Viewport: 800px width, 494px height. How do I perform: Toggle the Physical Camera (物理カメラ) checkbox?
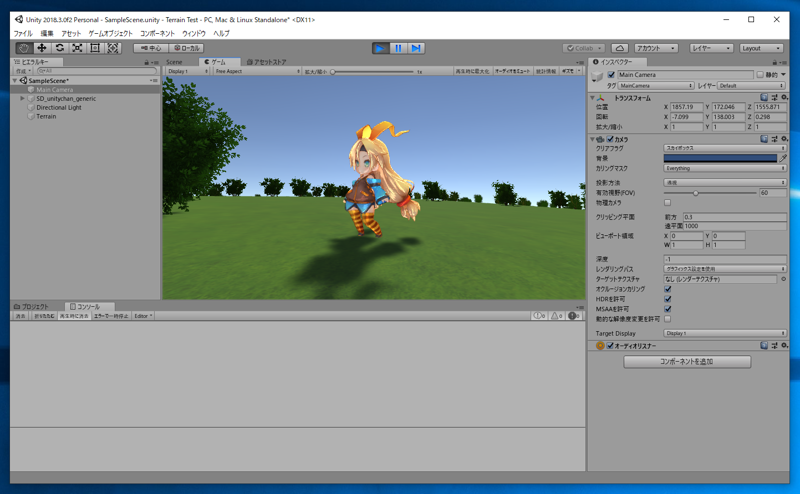pos(667,203)
